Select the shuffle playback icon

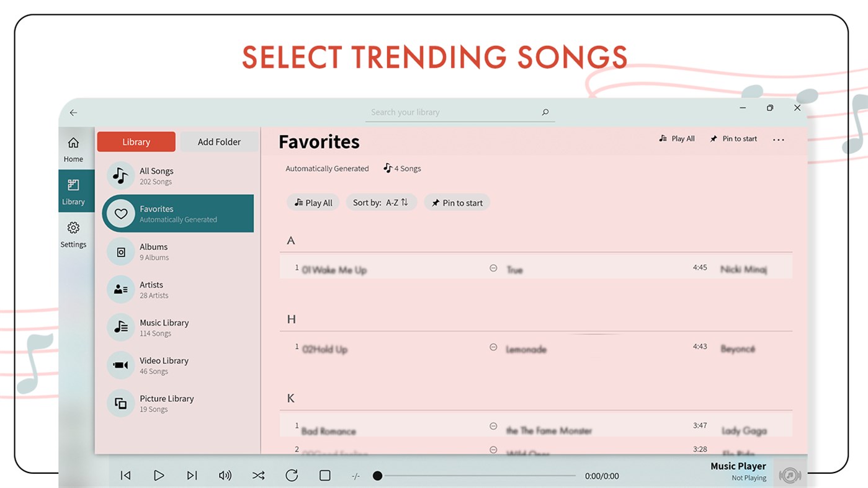[258, 476]
